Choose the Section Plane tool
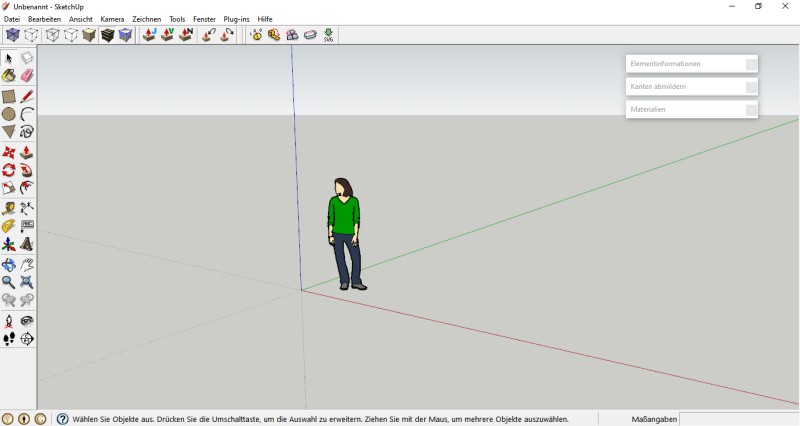800x426 pixels. pos(27,339)
